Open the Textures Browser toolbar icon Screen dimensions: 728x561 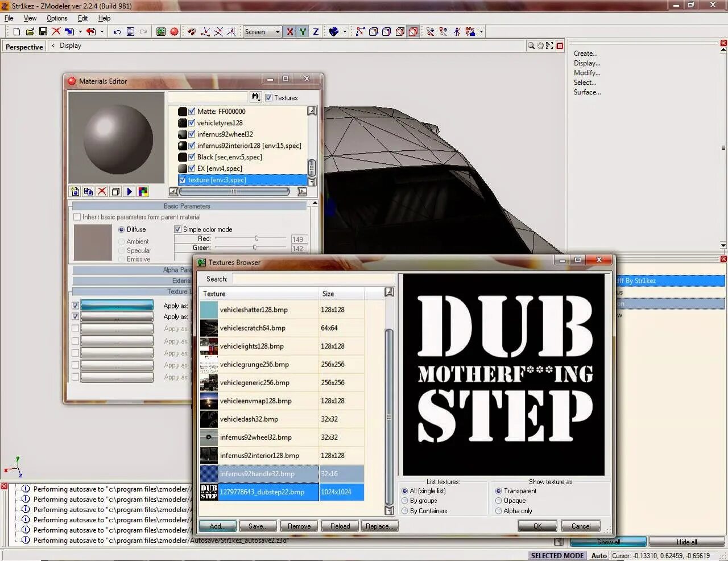point(161,32)
